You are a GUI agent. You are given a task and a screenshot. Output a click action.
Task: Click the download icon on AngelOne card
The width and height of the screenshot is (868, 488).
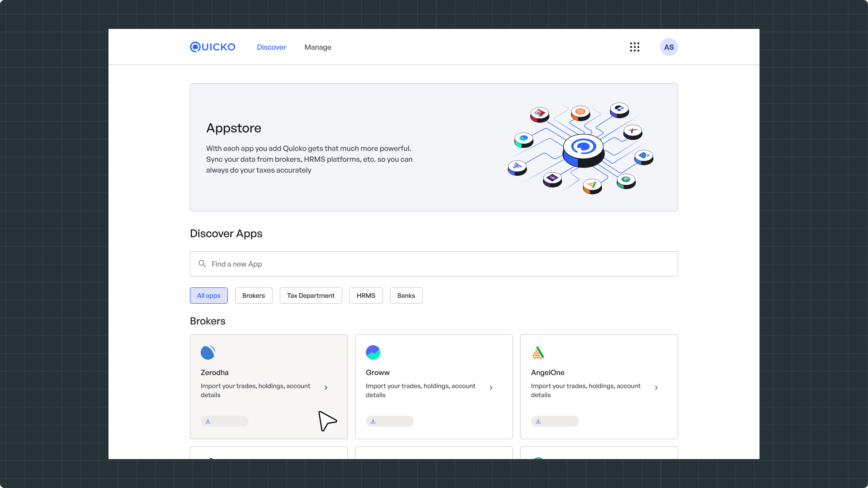coord(538,421)
